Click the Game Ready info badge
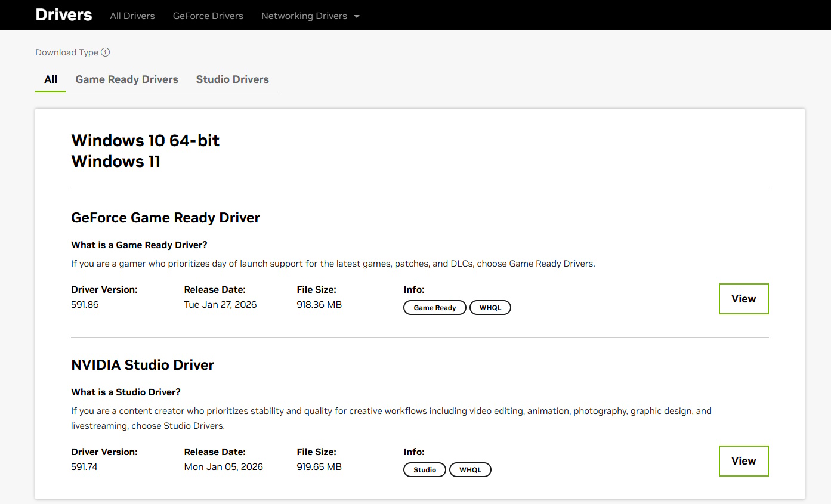The width and height of the screenshot is (831, 504). coord(435,308)
